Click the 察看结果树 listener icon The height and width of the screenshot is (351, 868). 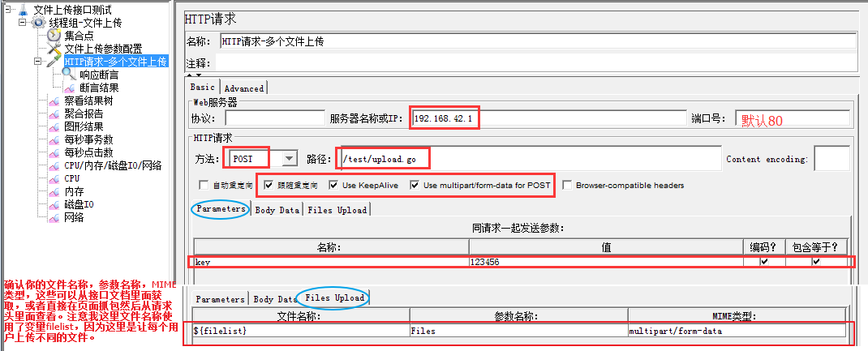(x=54, y=101)
